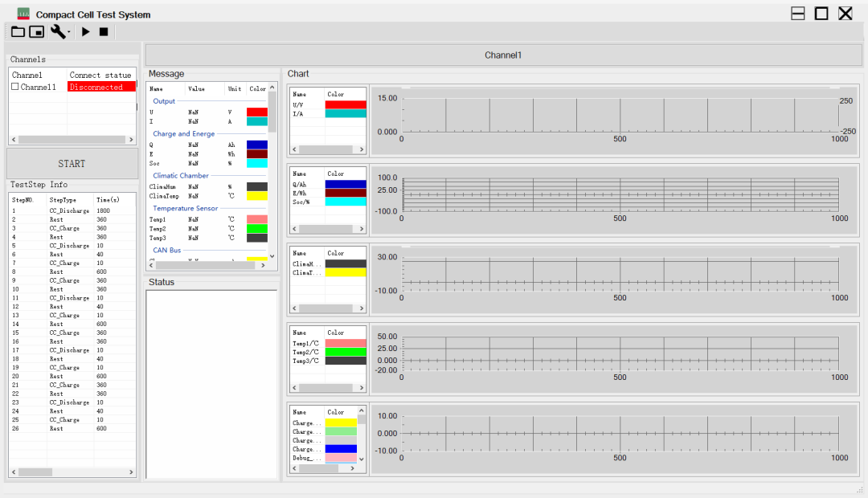Open the dropdown arrow beside the wrench
868x498 pixels.
(69, 32)
